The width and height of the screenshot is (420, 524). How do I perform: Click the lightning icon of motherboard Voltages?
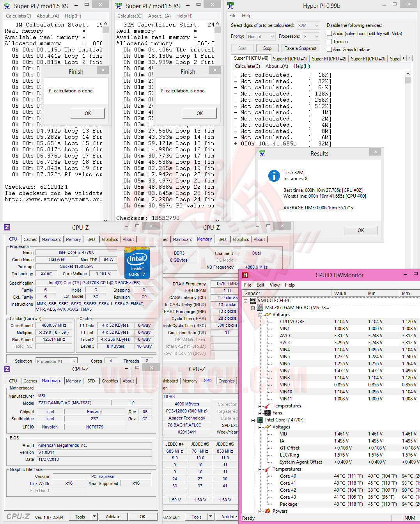[x=268, y=315]
